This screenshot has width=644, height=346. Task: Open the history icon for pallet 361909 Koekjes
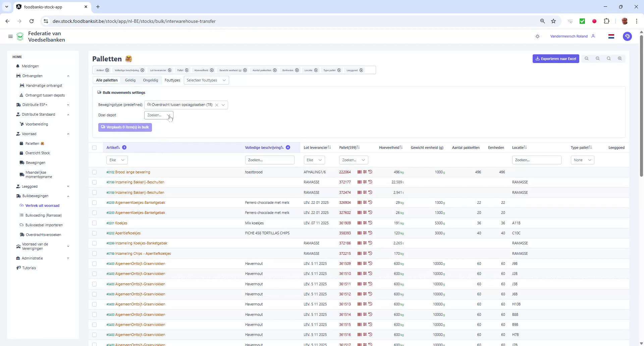(370, 223)
